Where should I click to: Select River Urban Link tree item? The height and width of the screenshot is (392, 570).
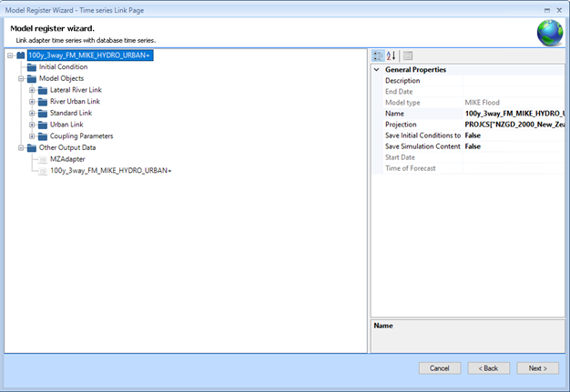coord(75,102)
